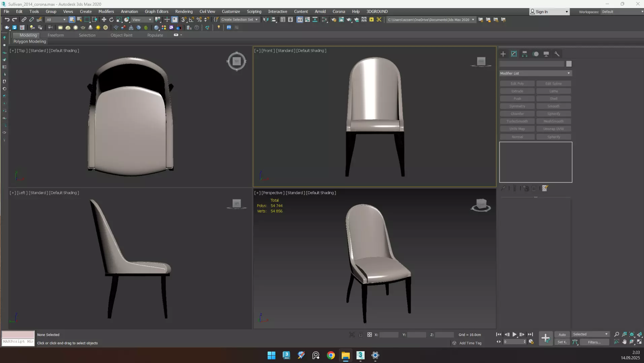This screenshot has width=644, height=363.
Task: Click the Redo arrow icon
Action: click(14, 20)
